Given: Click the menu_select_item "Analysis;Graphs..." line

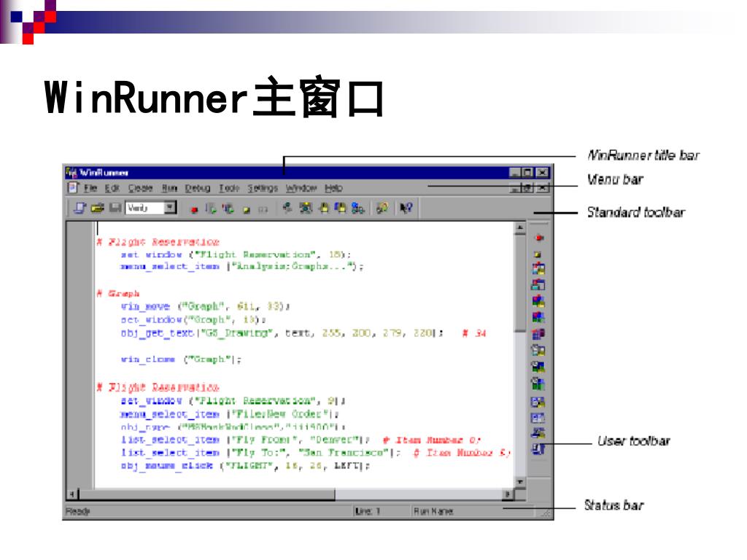Looking at the screenshot, I should pyautogui.click(x=242, y=267).
